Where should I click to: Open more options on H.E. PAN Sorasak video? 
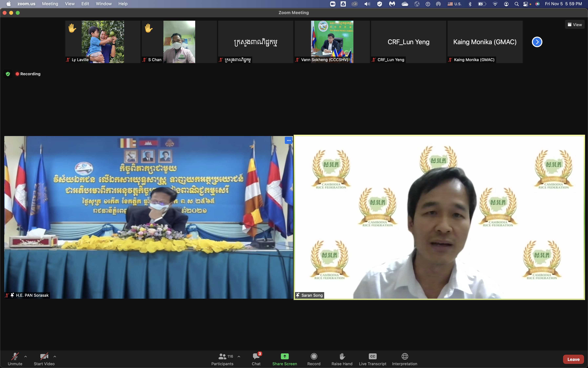[288, 140]
